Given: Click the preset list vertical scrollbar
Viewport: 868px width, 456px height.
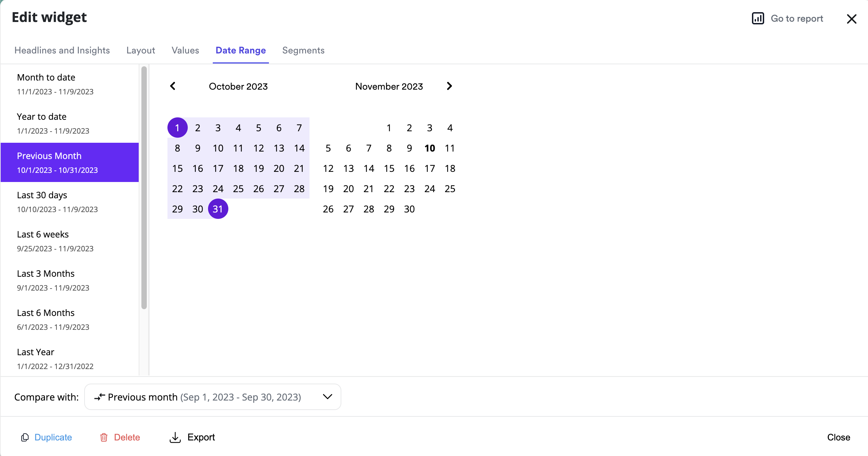Looking at the screenshot, I should click(x=144, y=188).
